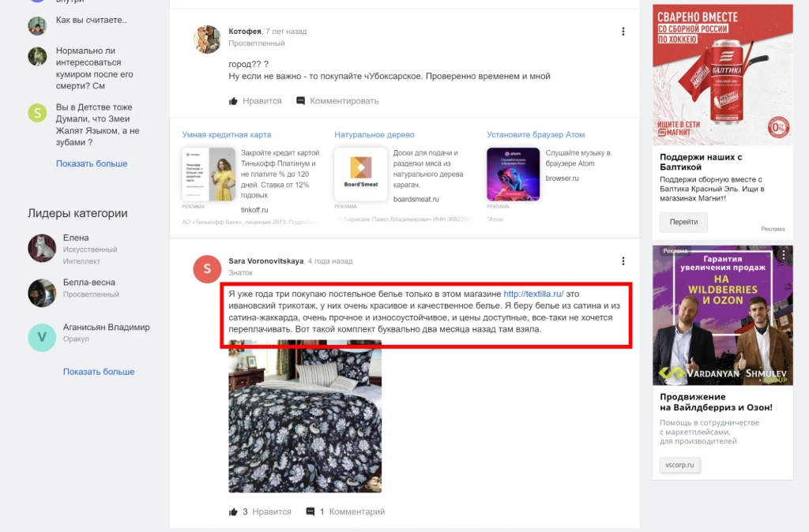809x532 pixels.
Task: Click the green S avatar beside the snakes question
Action: (37, 112)
